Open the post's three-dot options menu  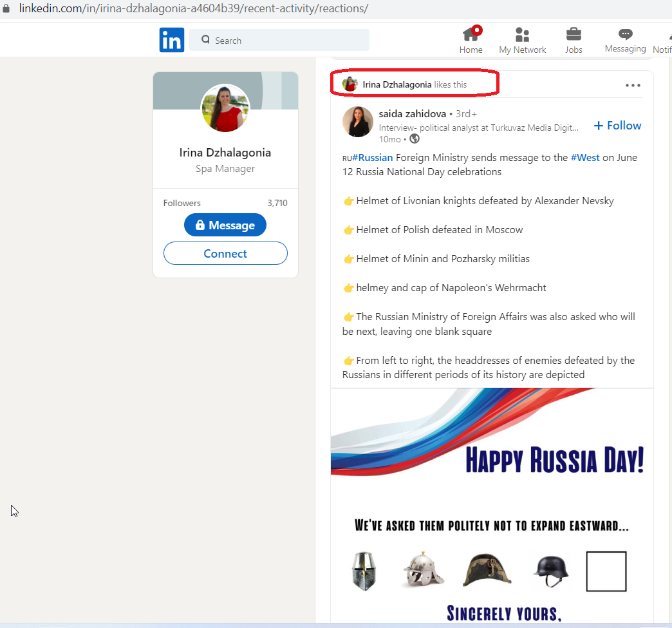(633, 86)
